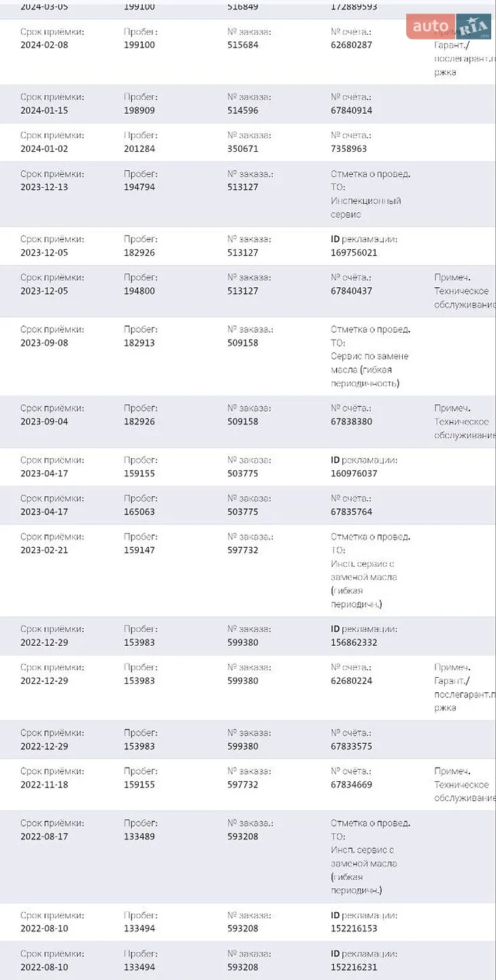Select mileage 165063 entry

139,512
